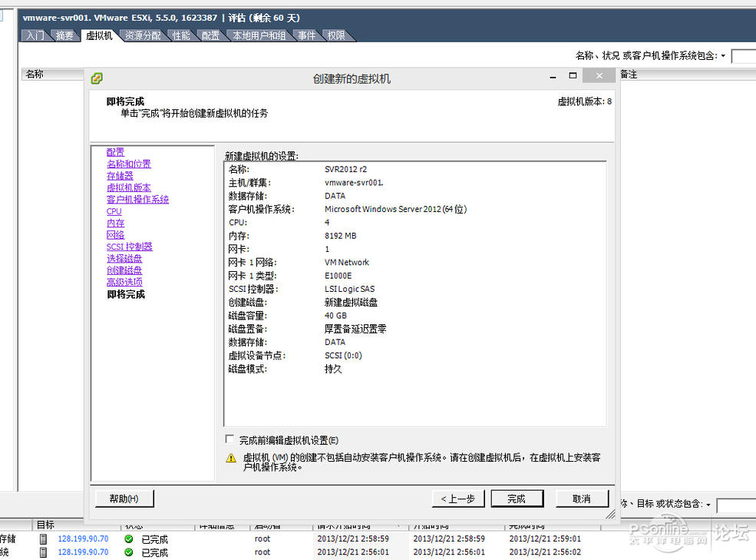Viewport: 756px width, 560px height.
Task: Switch to the 入门 tab
Action: 35,35
